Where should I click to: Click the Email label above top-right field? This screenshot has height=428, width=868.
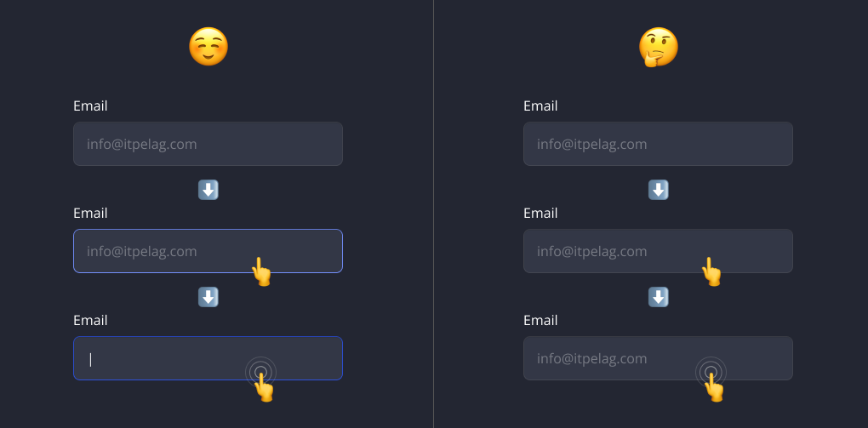(x=540, y=106)
